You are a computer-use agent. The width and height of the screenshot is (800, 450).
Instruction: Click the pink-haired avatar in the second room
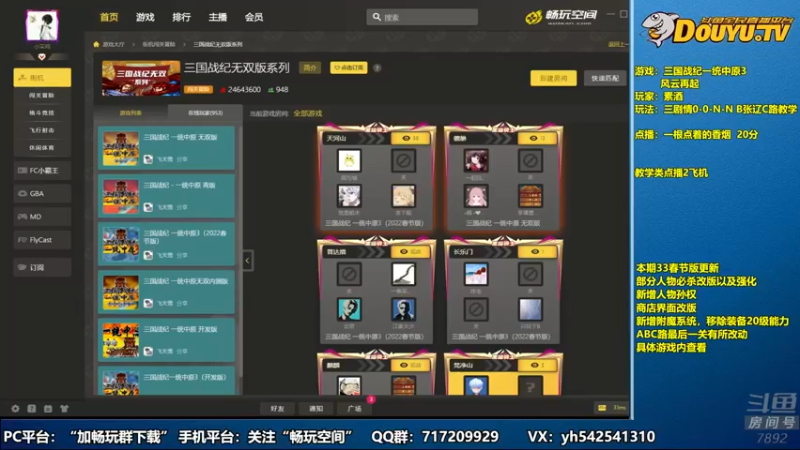pyautogui.click(x=476, y=196)
